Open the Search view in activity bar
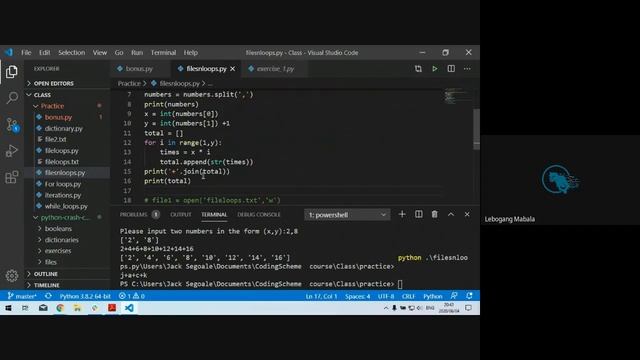This screenshot has height=360, width=640. click(12, 98)
